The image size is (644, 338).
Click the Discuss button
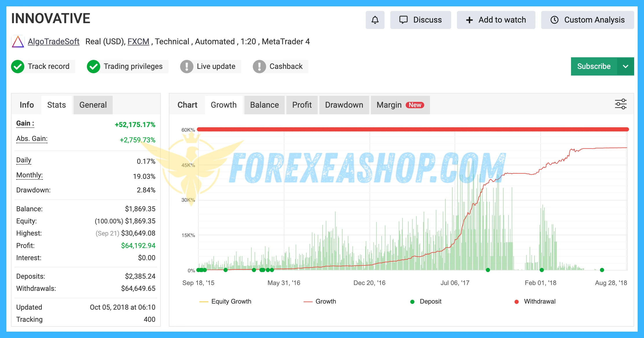(x=420, y=20)
